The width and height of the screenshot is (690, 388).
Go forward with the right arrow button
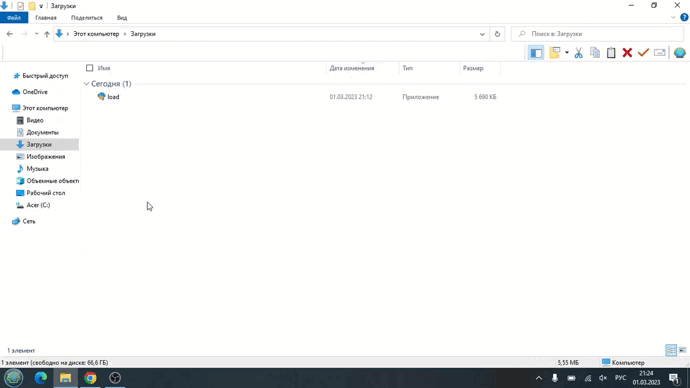(x=24, y=34)
